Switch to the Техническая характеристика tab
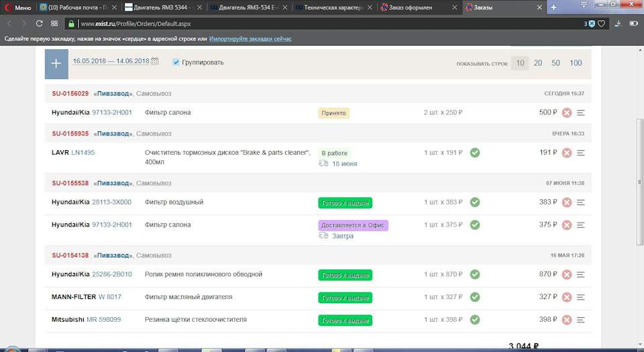The image size is (644, 352). [x=333, y=7]
